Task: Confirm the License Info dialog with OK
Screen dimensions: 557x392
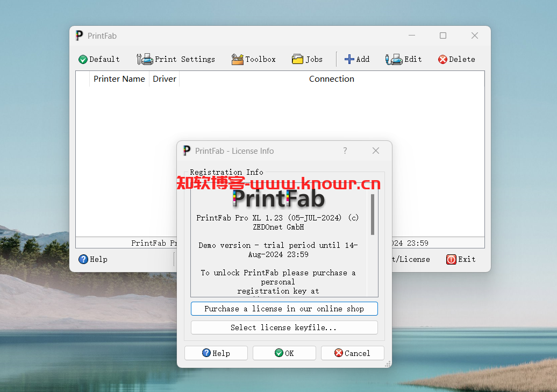Action: click(x=284, y=353)
